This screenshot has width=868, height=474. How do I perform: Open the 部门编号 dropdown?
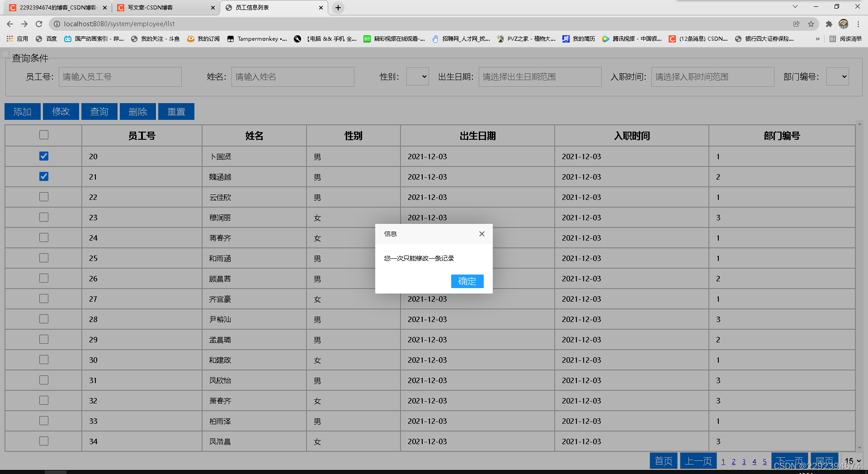838,77
